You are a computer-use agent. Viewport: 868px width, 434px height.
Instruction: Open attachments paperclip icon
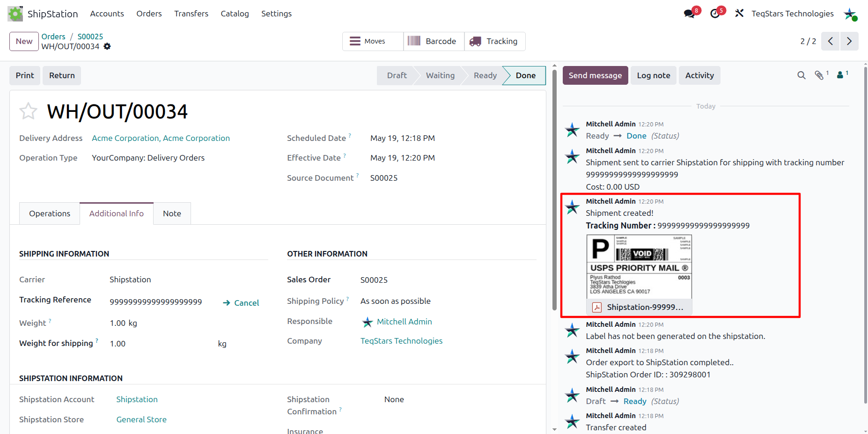click(819, 75)
